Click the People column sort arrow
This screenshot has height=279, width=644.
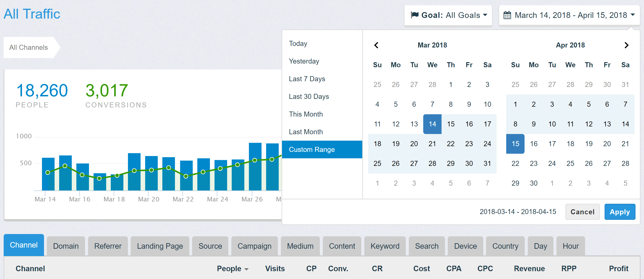pyautogui.click(x=246, y=269)
